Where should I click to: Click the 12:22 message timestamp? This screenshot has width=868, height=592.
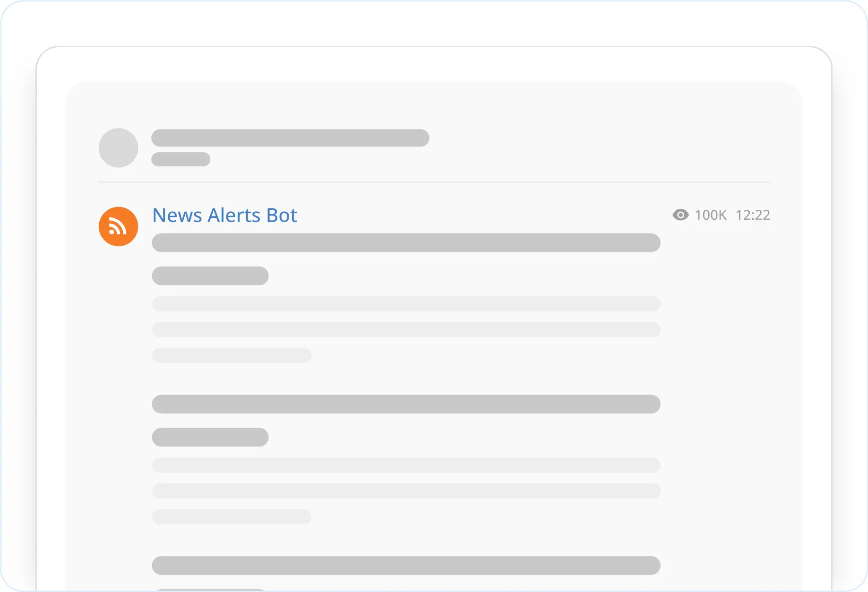[752, 215]
